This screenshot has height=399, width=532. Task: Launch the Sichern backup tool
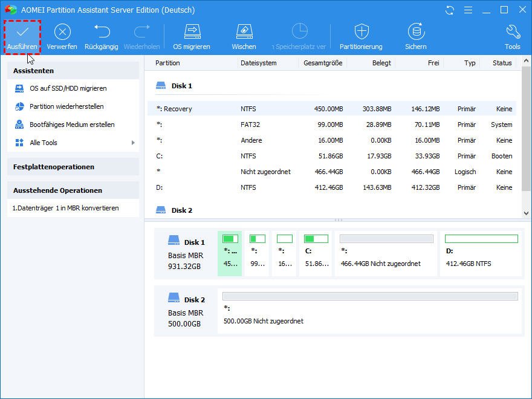click(x=416, y=32)
